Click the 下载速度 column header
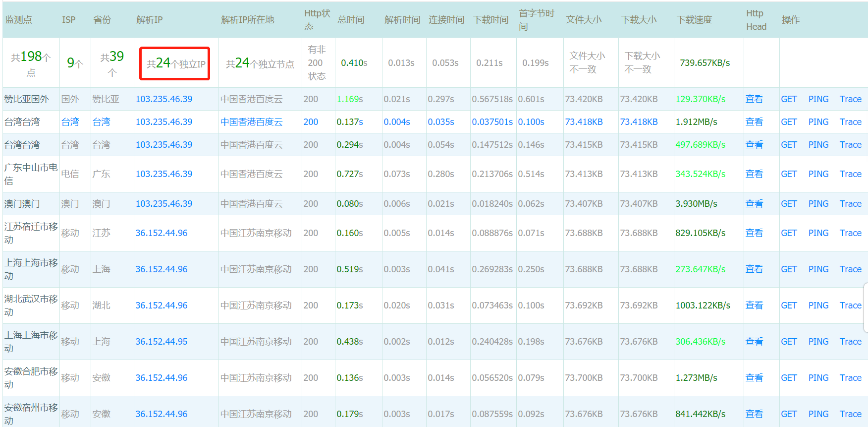The image size is (868, 427). [694, 20]
